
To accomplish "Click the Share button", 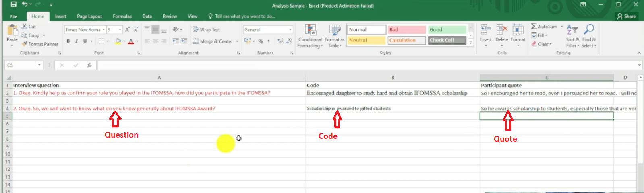I will click(x=626, y=16).
